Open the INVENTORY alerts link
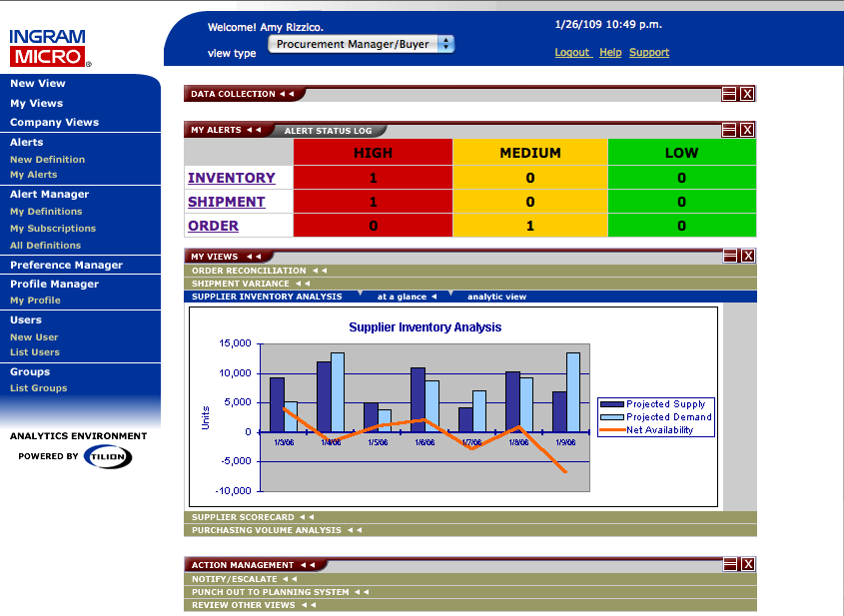844x616 pixels. coord(232,178)
